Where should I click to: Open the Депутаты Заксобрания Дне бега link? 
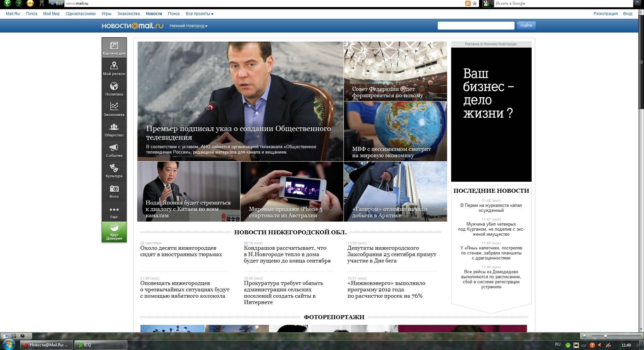tap(392, 254)
